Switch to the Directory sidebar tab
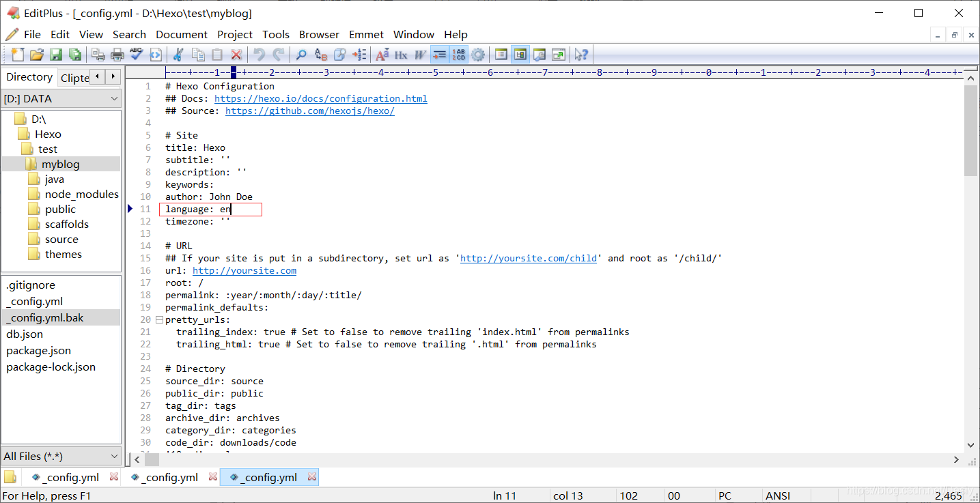 (29, 77)
